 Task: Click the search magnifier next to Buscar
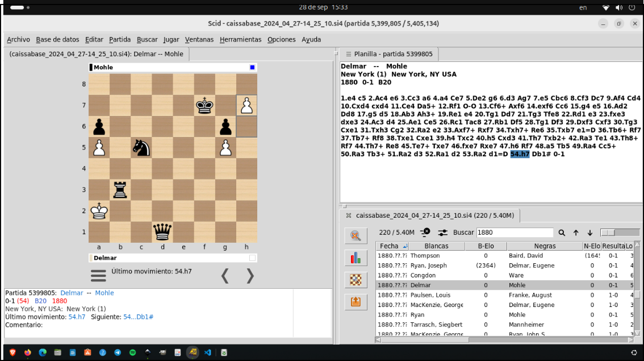(x=562, y=233)
